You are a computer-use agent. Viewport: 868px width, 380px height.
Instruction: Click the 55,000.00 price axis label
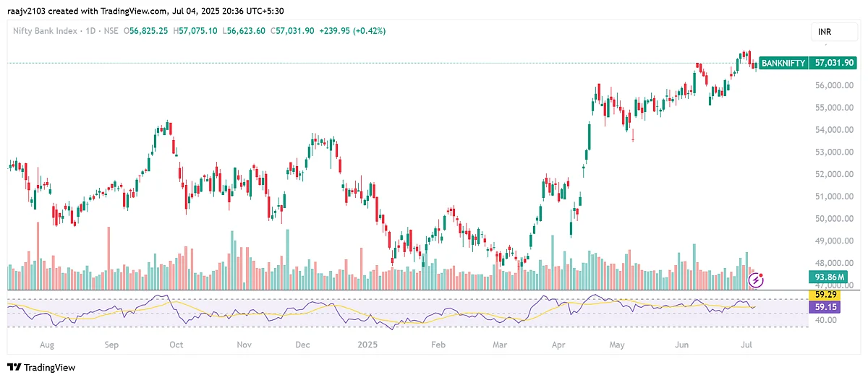tap(833, 108)
